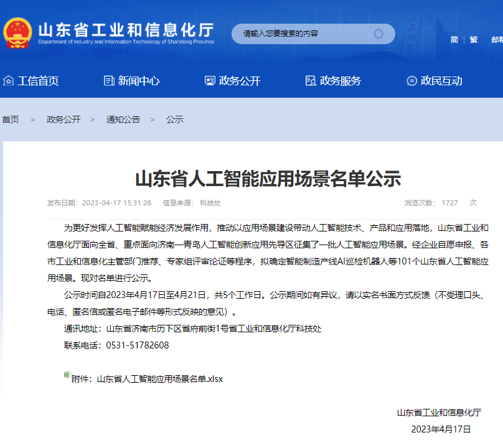503x448 pixels.
Task: Click the monitor icon beside 政务公开 in navbar
Action: point(210,81)
